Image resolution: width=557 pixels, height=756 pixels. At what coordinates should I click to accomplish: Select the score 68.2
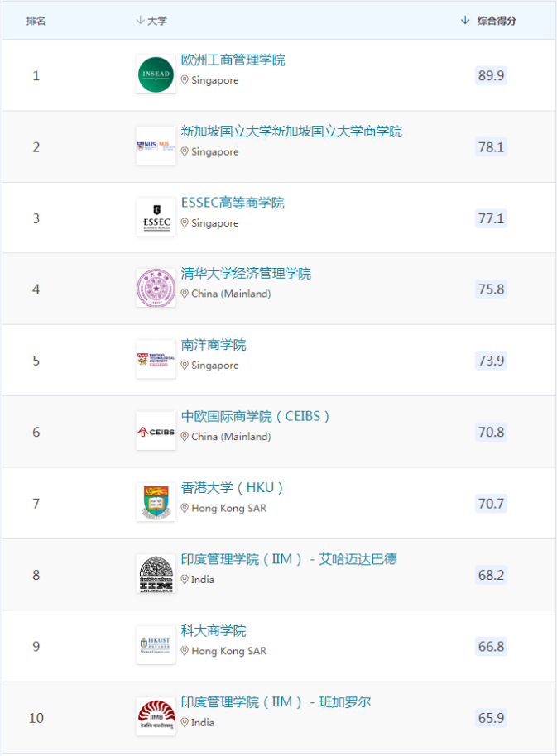[491, 575]
